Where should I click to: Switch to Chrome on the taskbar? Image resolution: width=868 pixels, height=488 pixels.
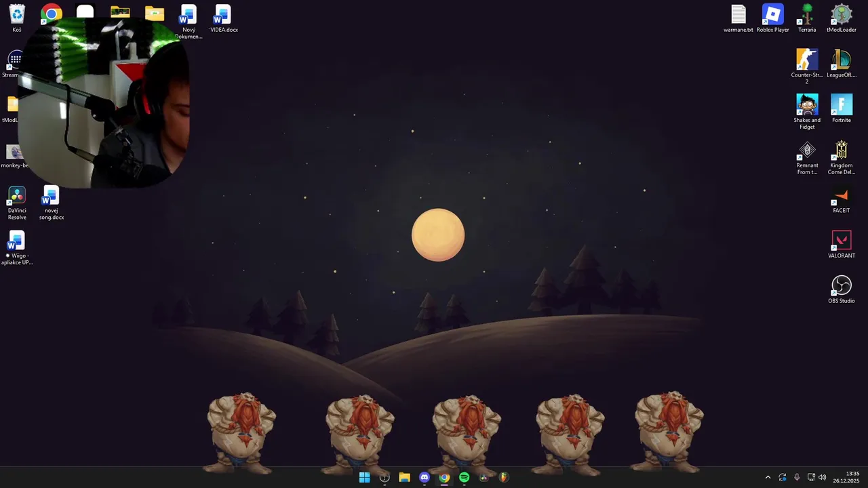point(444,477)
